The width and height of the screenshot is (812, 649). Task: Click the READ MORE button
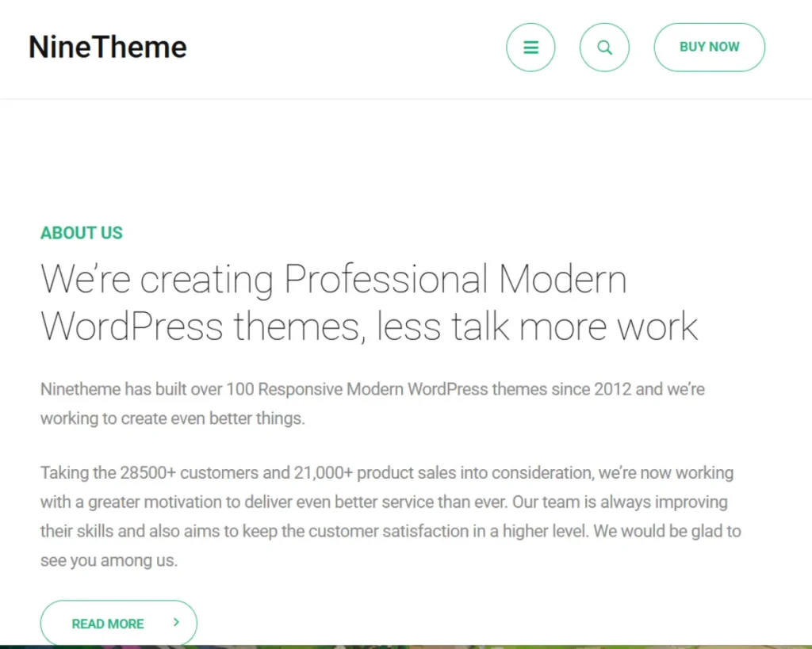pyautogui.click(x=119, y=623)
